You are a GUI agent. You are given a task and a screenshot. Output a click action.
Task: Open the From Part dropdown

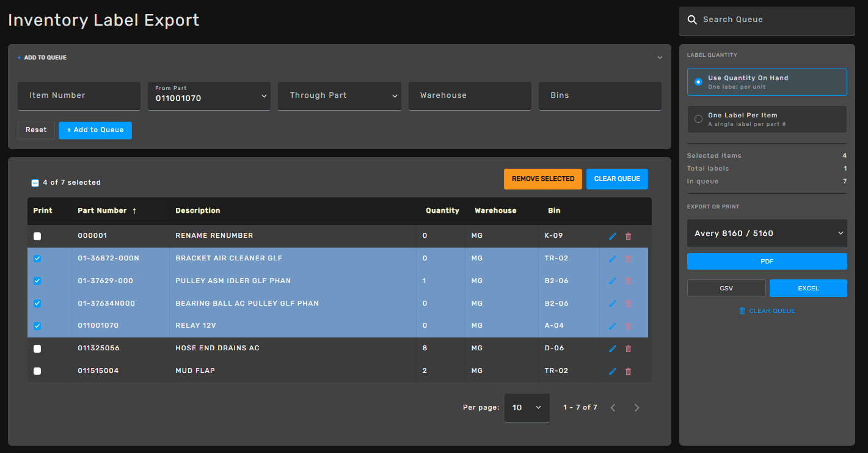tap(210, 96)
